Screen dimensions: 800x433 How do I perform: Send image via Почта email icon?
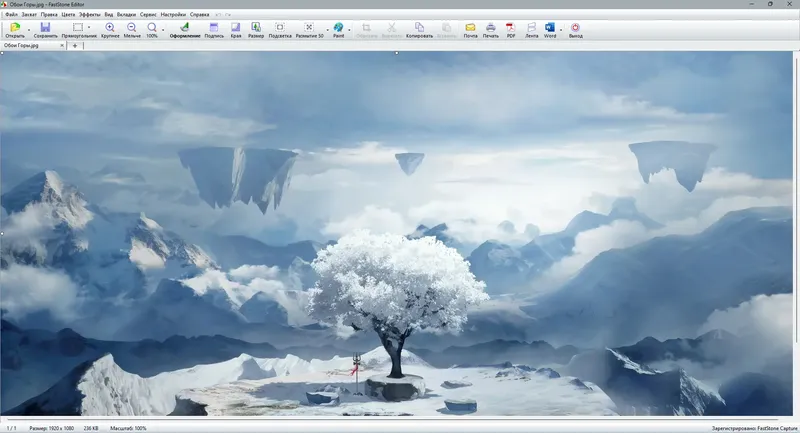point(470,30)
